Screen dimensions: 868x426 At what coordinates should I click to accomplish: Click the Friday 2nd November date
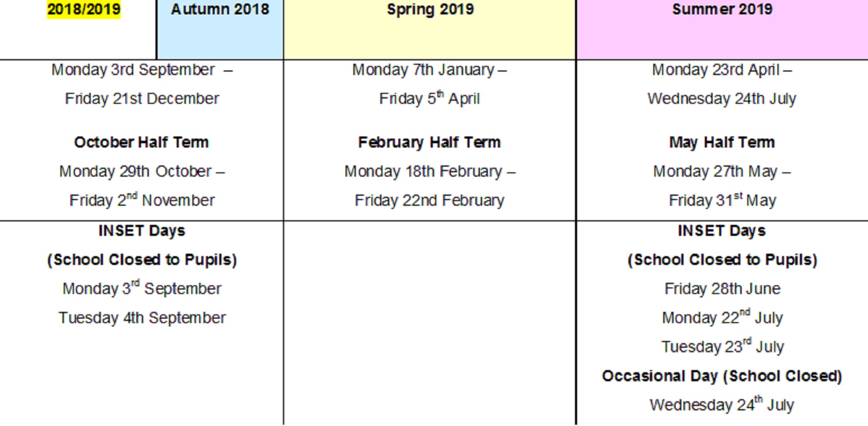click(x=142, y=200)
